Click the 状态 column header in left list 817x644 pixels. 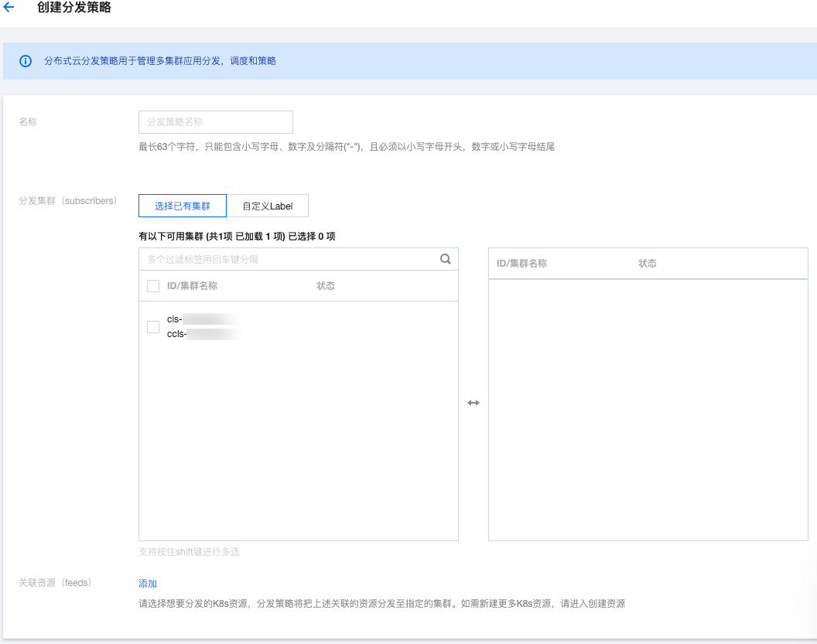click(x=326, y=286)
